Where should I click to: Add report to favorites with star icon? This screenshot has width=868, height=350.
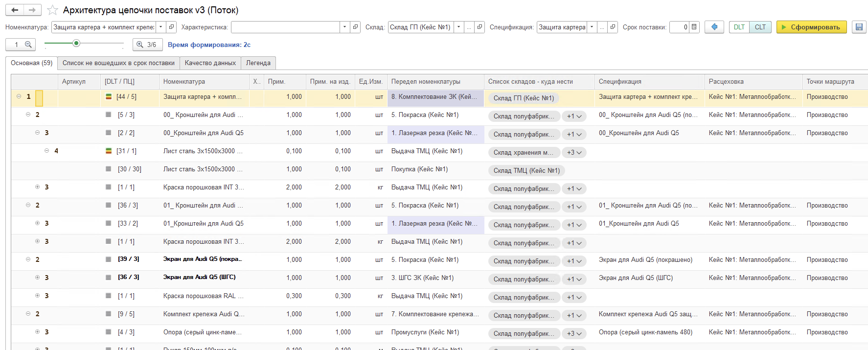coord(53,10)
